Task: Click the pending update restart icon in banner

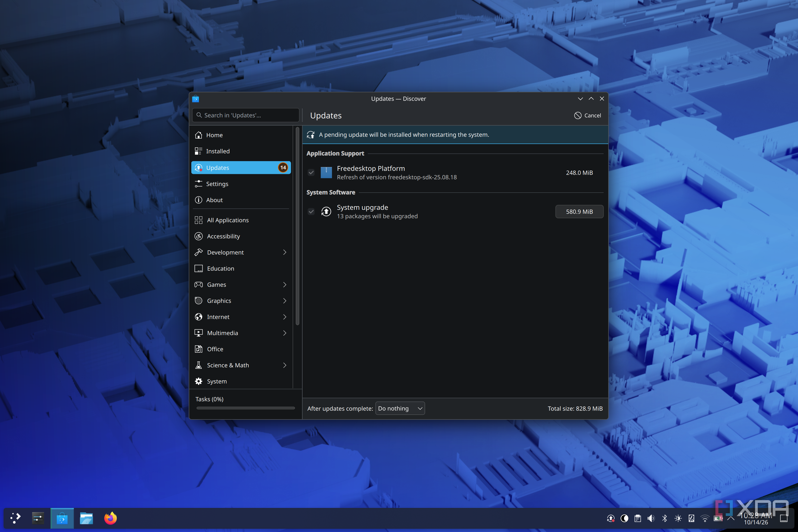Action: 311,135
